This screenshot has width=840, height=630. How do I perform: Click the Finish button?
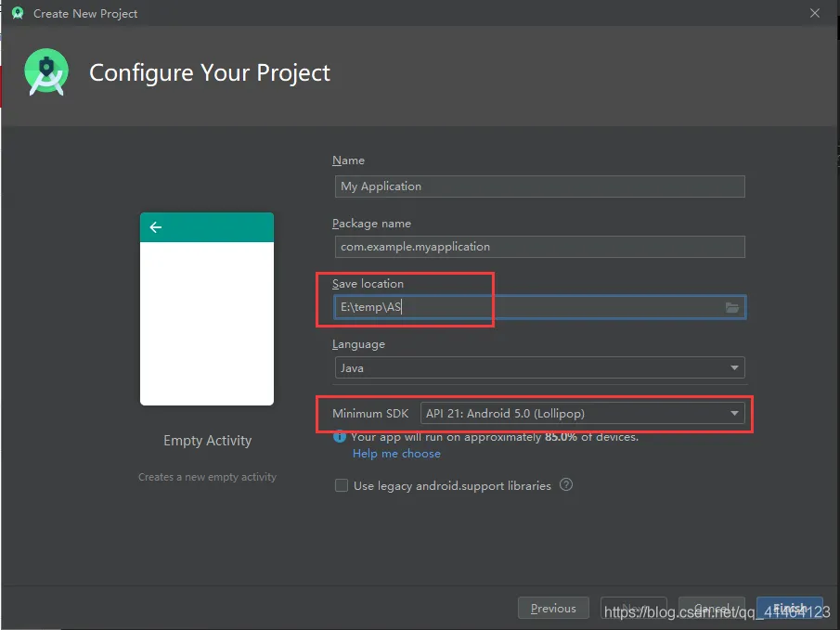coord(790,609)
